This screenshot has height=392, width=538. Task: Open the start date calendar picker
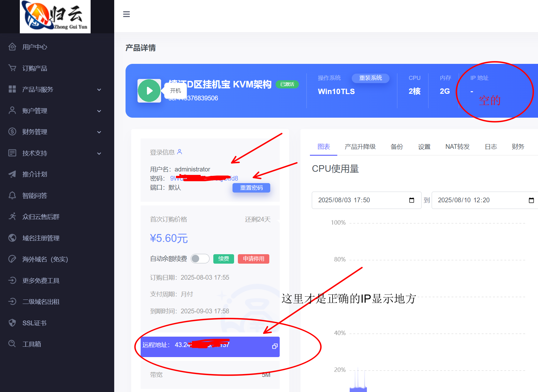point(412,200)
